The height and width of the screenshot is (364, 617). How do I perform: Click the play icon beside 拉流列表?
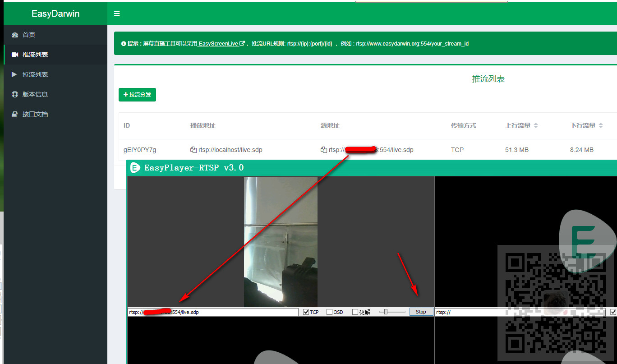coord(14,74)
